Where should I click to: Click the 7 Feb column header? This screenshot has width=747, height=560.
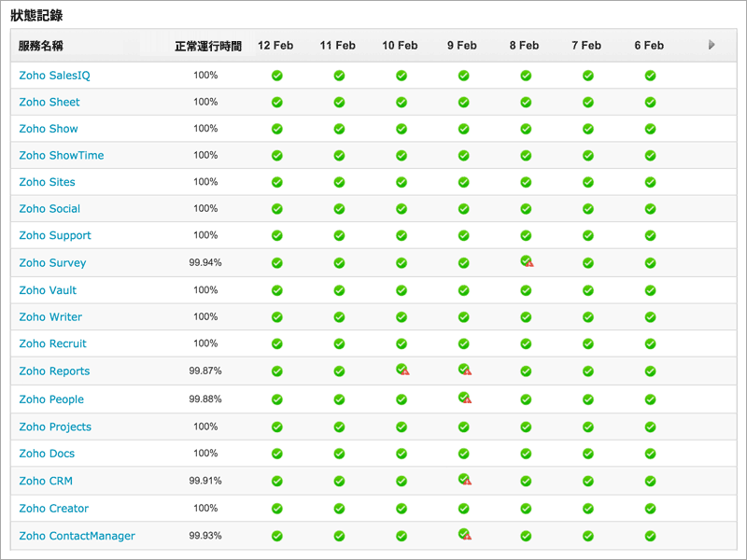pyautogui.click(x=586, y=45)
